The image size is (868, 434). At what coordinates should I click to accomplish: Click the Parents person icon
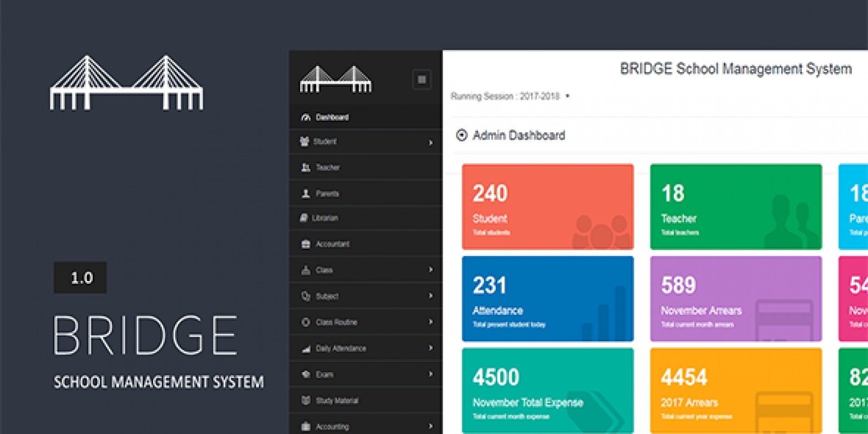[306, 194]
